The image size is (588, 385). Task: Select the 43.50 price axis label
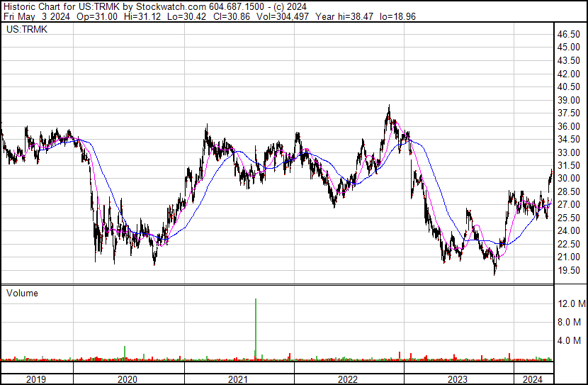coord(569,60)
